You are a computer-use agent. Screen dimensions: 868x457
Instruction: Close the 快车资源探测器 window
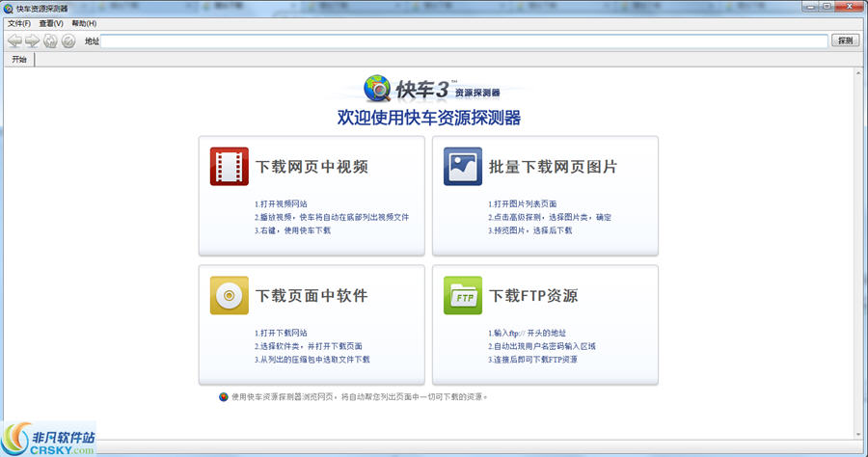pyautogui.click(x=851, y=7)
